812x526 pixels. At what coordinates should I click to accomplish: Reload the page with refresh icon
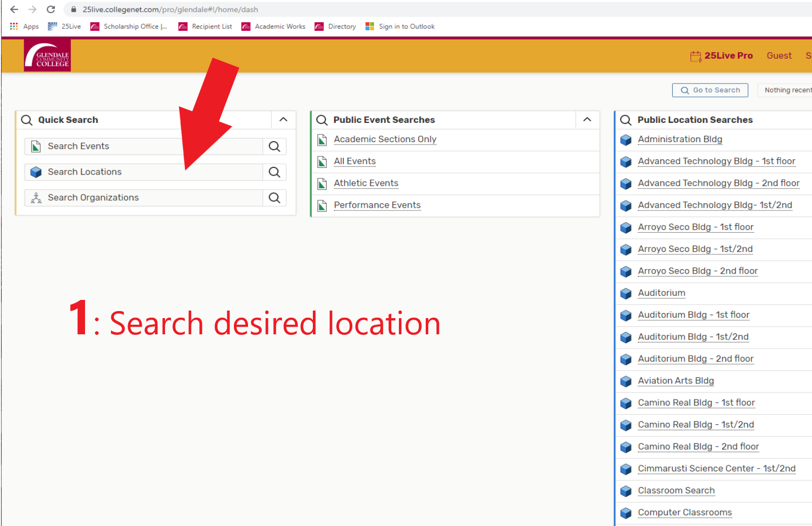(x=51, y=9)
